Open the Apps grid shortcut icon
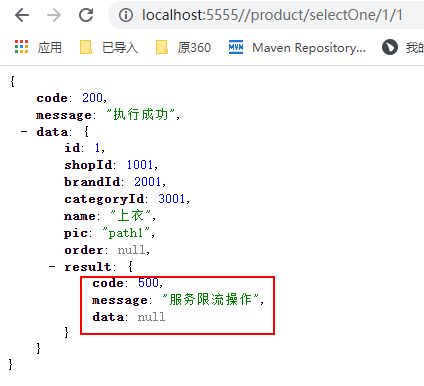This screenshot has height=386, width=424. 22,47
